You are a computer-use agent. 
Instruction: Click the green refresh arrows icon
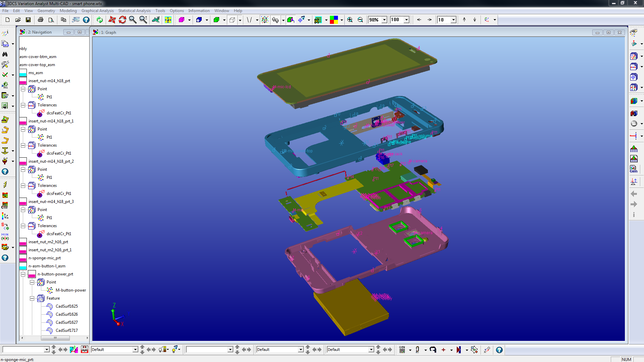pos(100,20)
